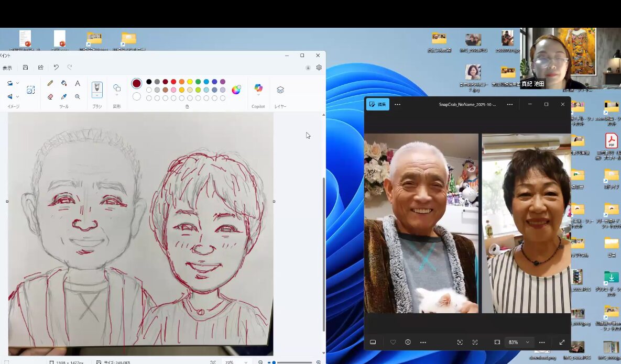Select the Pencil tool in Paint

pyautogui.click(x=50, y=83)
